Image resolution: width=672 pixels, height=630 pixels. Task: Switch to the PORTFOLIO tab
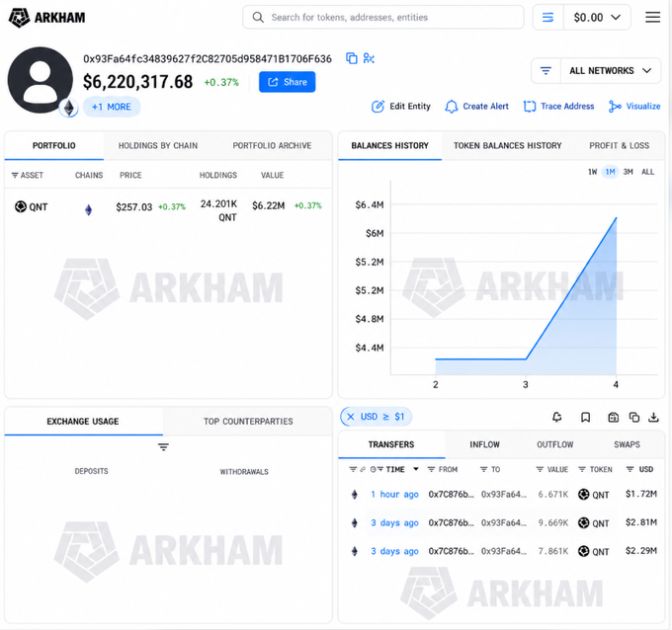[x=54, y=145]
